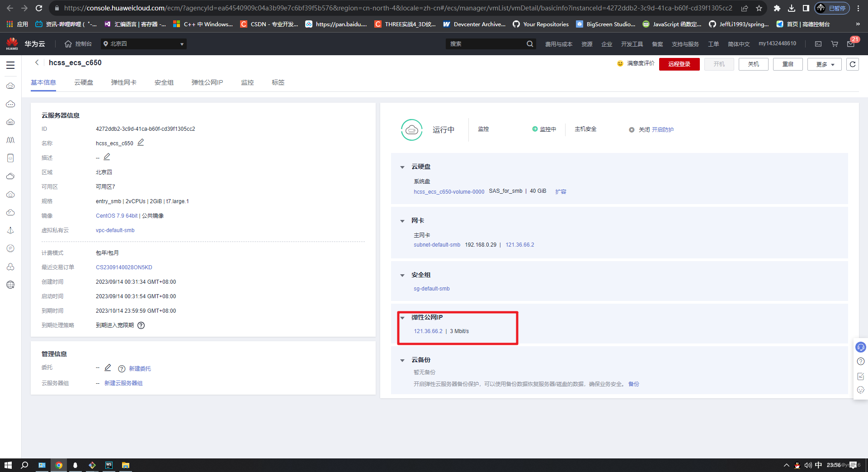Open sg-default-smb security group link
The width and height of the screenshot is (868, 472).
coord(432,289)
